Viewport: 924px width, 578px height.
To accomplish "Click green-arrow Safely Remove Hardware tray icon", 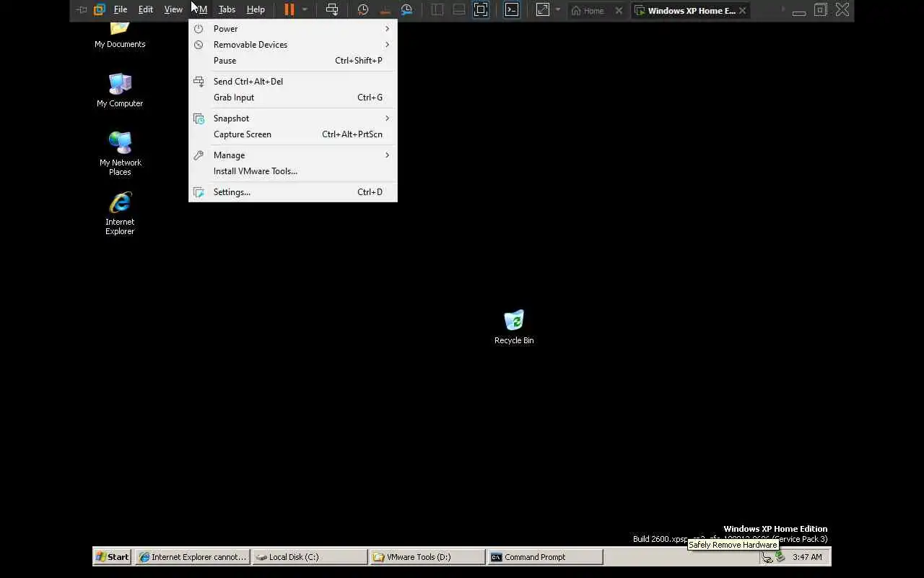I will click(x=780, y=557).
